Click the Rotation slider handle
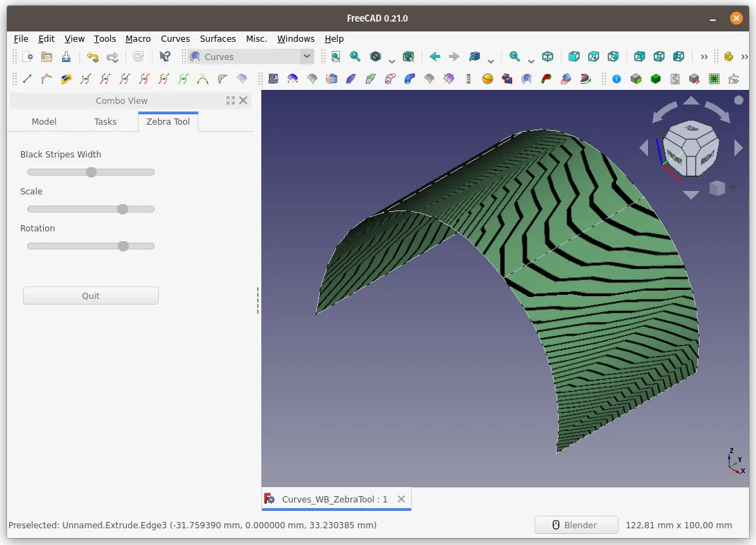The height and width of the screenshot is (545, 756). tap(123, 246)
